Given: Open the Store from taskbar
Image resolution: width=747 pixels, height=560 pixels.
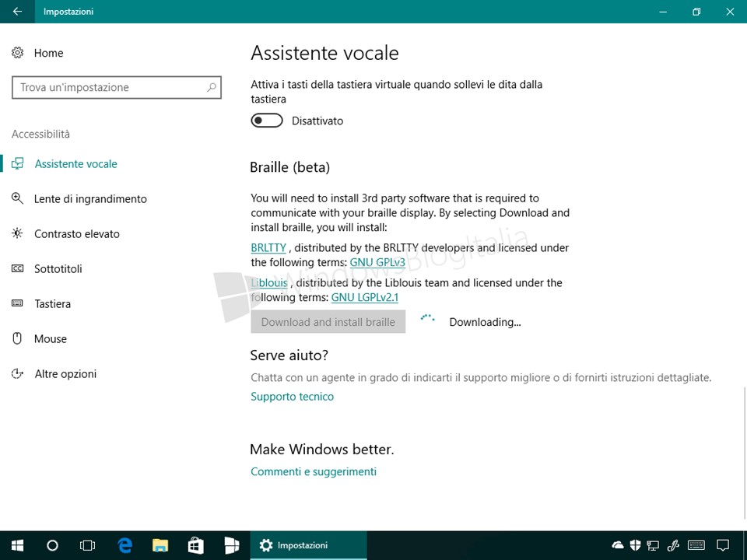Looking at the screenshot, I should click(x=196, y=545).
